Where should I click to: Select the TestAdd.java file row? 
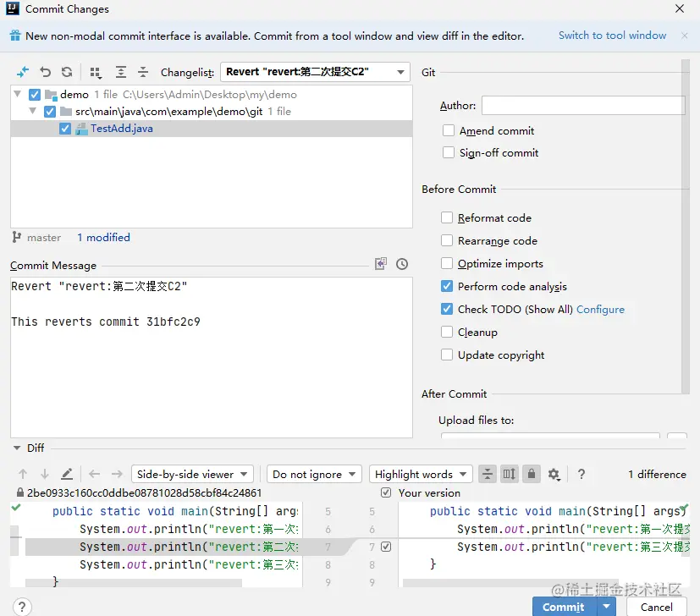click(x=212, y=129)
